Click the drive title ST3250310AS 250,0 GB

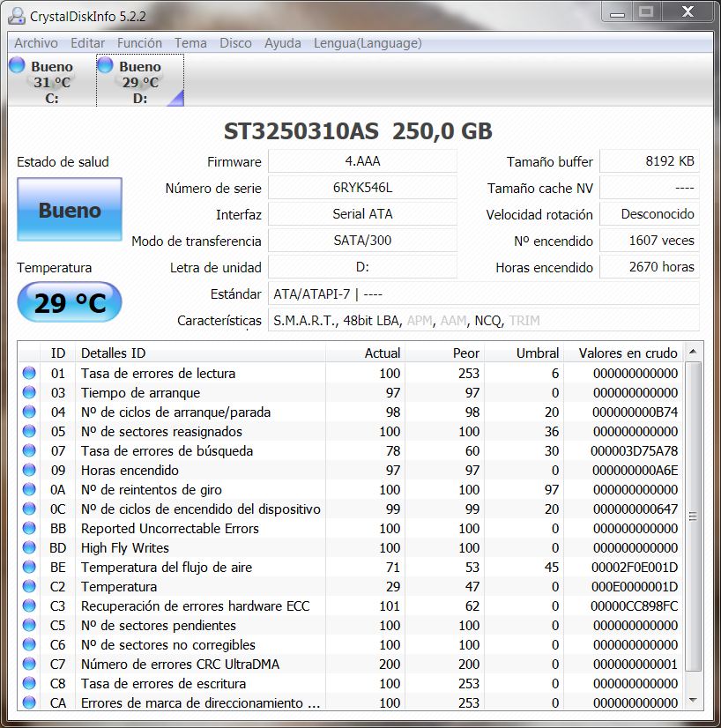pyautogui.click(x=358, y=131)
